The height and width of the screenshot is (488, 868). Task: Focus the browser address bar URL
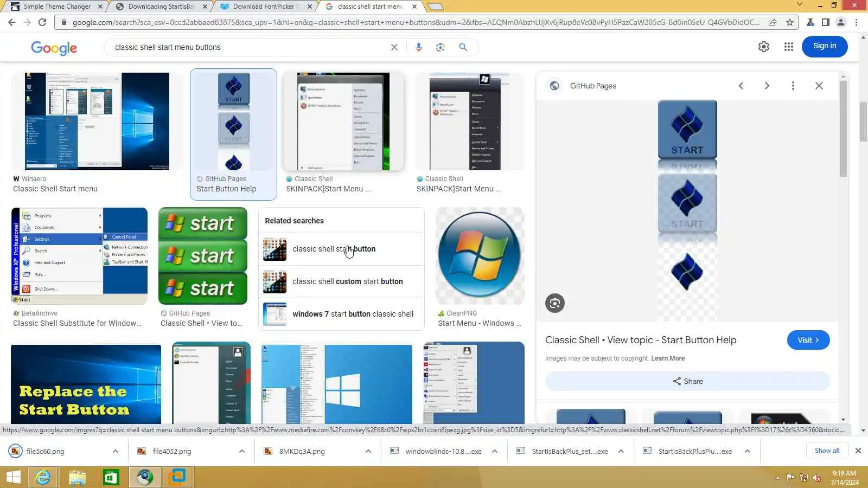coord(416,22)
